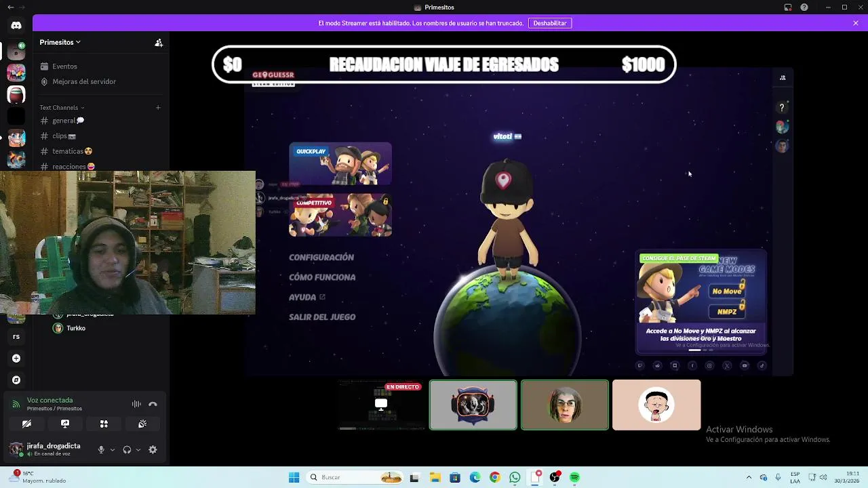Dismiss the Streamer mode banner
This screenshot has height=488, width=868.
(x=856, y=23)
